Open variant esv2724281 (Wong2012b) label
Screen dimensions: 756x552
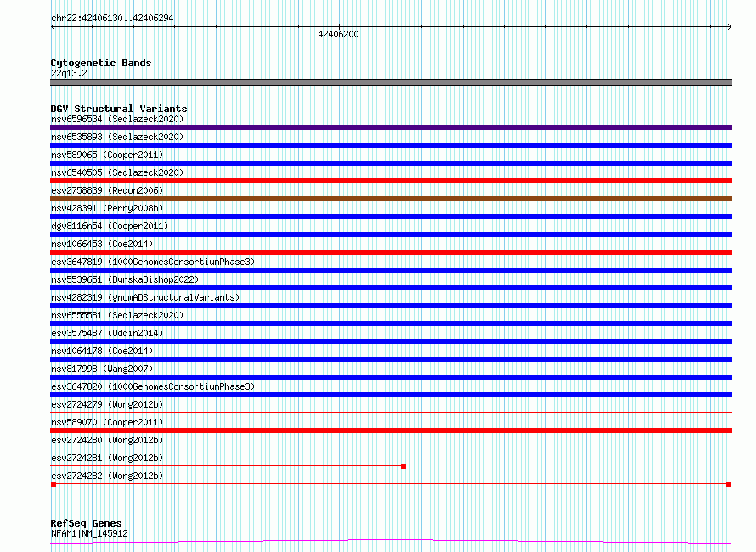click(107, 458)
